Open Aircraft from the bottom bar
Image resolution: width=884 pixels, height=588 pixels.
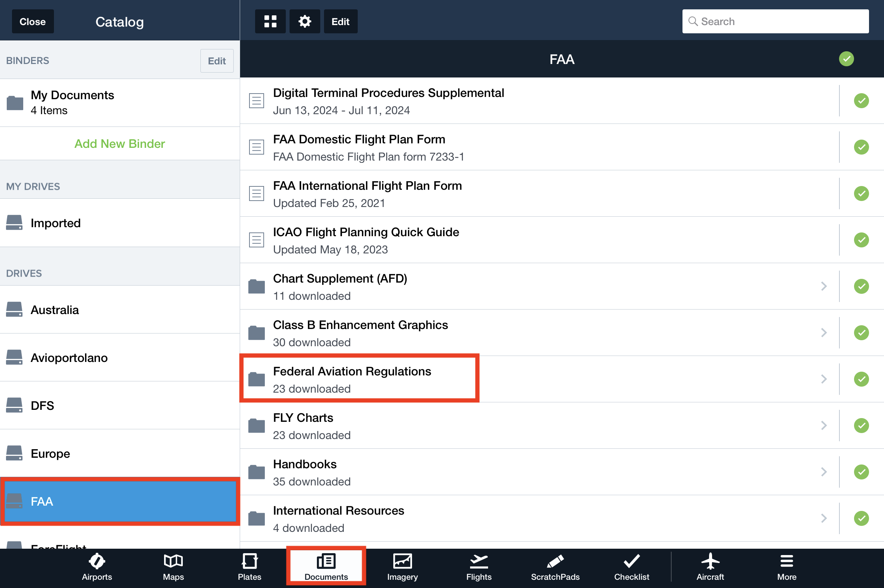click(710, 567)
